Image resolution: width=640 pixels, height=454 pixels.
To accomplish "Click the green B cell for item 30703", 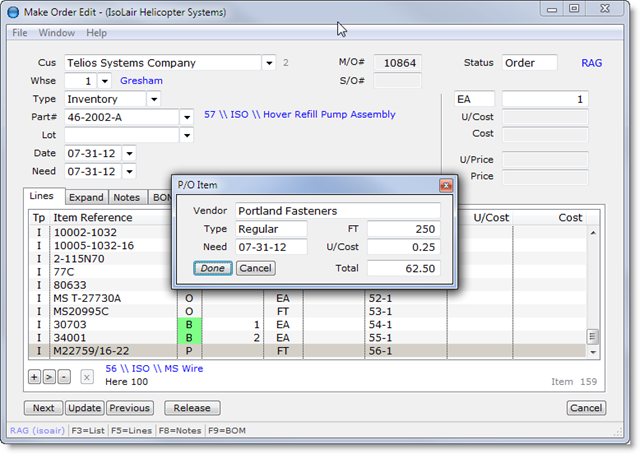I will coord(189,325).
